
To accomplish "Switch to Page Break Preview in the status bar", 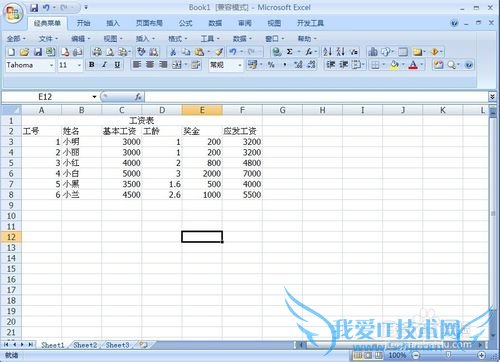I will pyautogui.click(x=379, y=355).
